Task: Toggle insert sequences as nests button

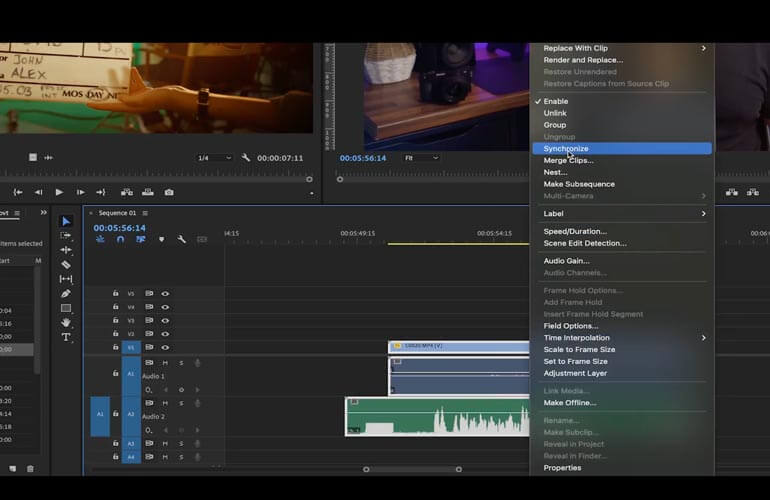Action: (x=100, y=239)
